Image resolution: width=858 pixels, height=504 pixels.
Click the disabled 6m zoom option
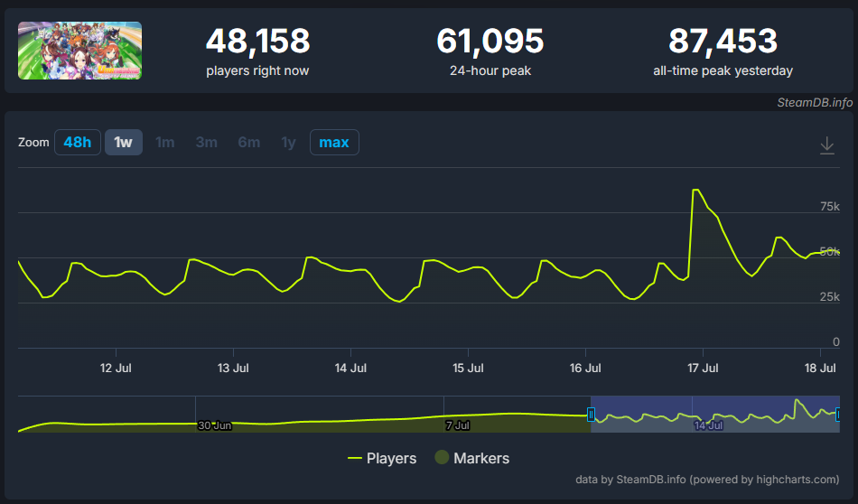point(249,143)
